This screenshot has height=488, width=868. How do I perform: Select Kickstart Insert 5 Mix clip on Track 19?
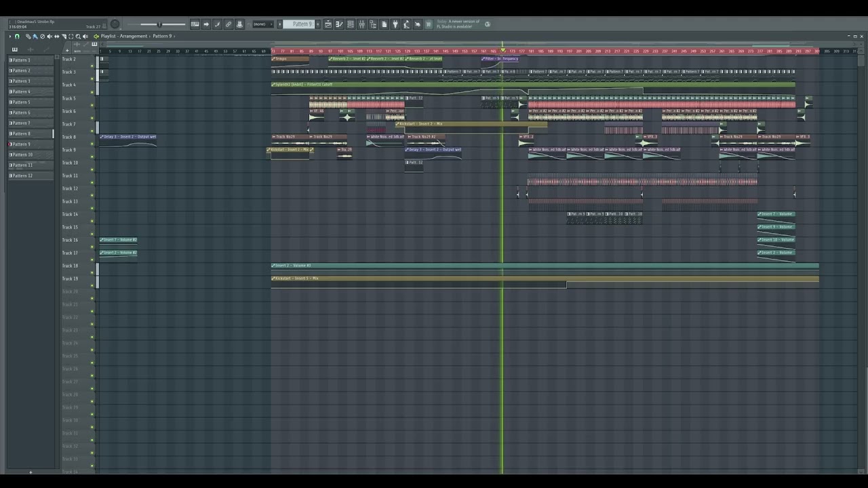[x=545, y=281]
